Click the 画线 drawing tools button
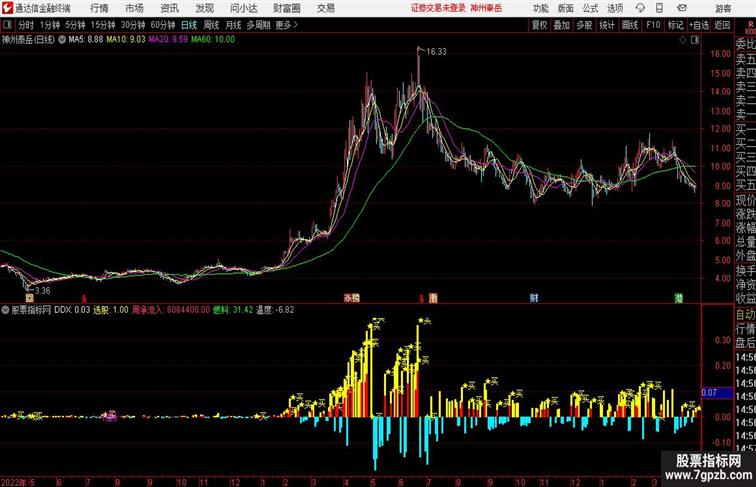 [630, 25]
